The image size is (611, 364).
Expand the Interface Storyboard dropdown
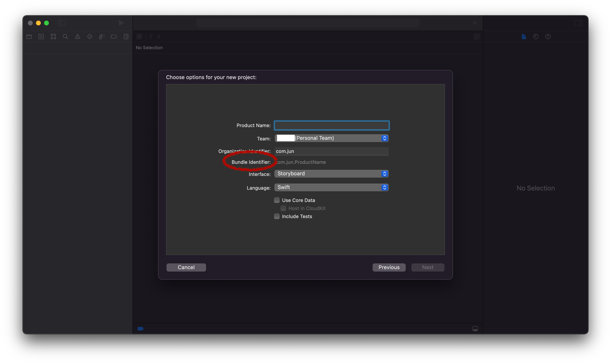coord(331,174)
